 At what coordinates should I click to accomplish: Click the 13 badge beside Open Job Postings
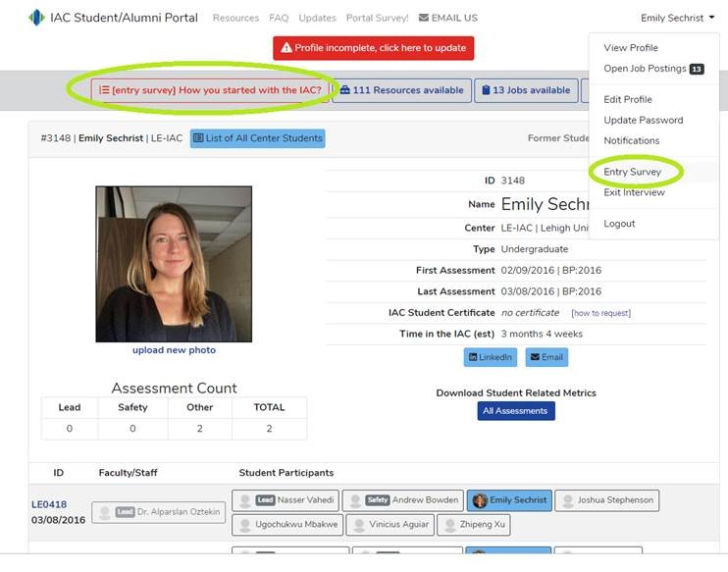[697, 69]
